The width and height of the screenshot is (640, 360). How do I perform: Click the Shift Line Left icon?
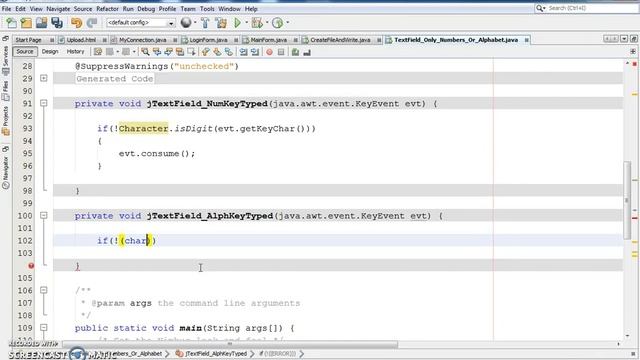click(x=243, y=52)
